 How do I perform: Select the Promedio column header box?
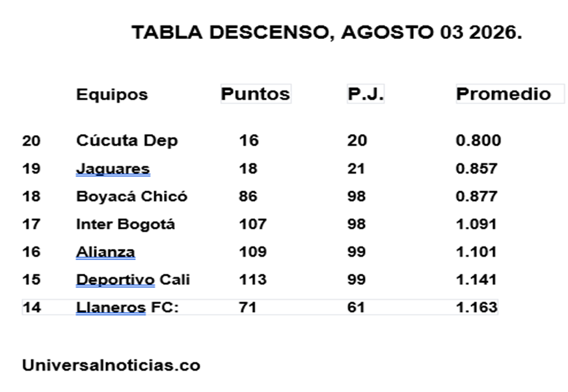(510, 94)
